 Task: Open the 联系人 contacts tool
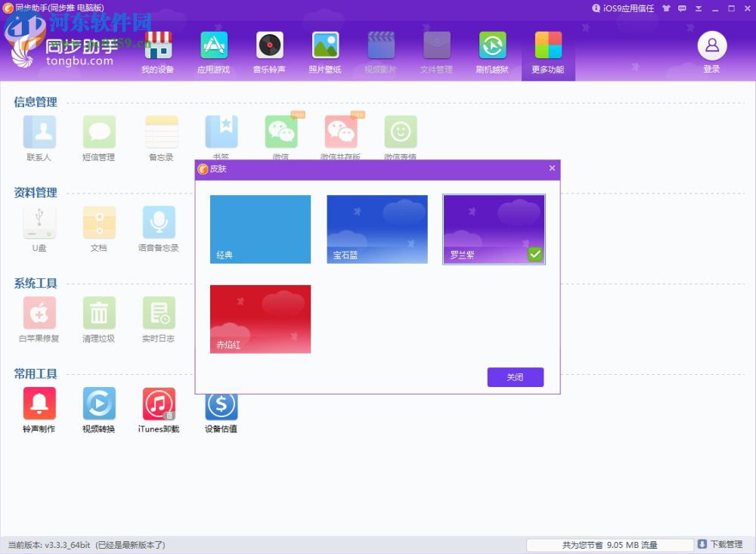(39, 138)
